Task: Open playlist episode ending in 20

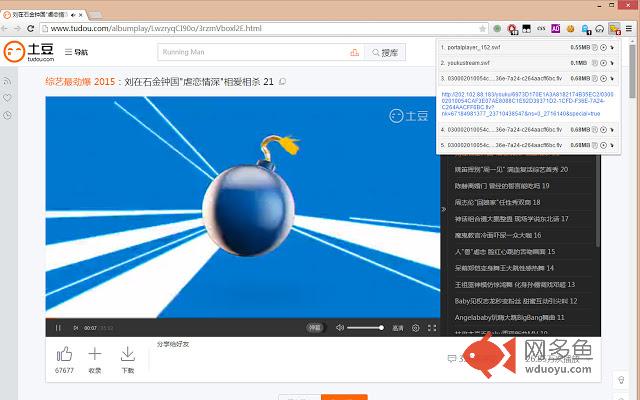Action: coord(511,169)
